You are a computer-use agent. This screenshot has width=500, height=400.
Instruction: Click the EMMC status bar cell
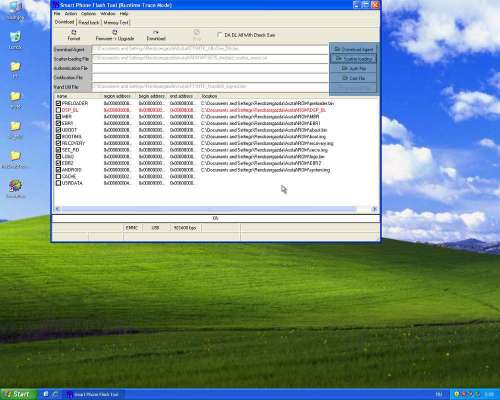(132, 228)
